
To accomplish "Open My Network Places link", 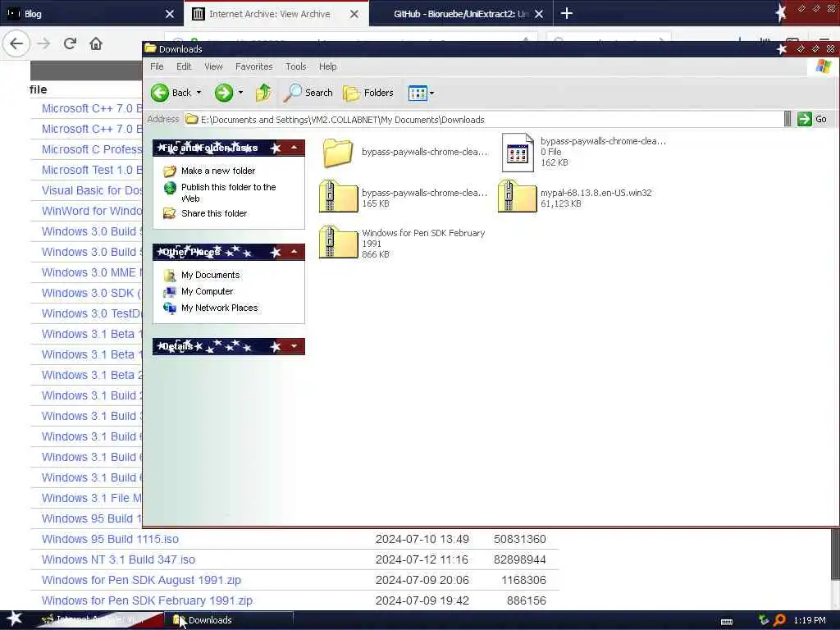I will (x=219, y=308).
